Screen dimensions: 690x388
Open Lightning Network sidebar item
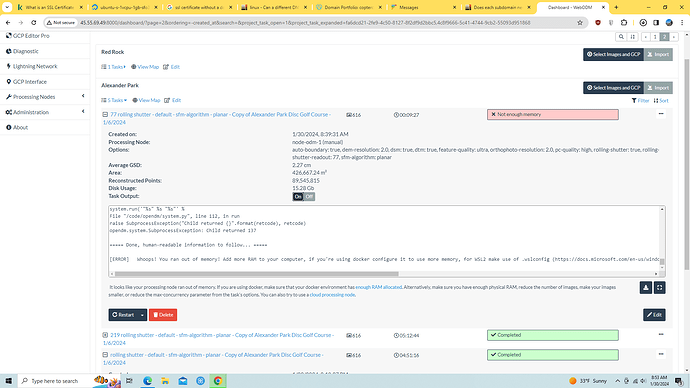click(31, 66)
